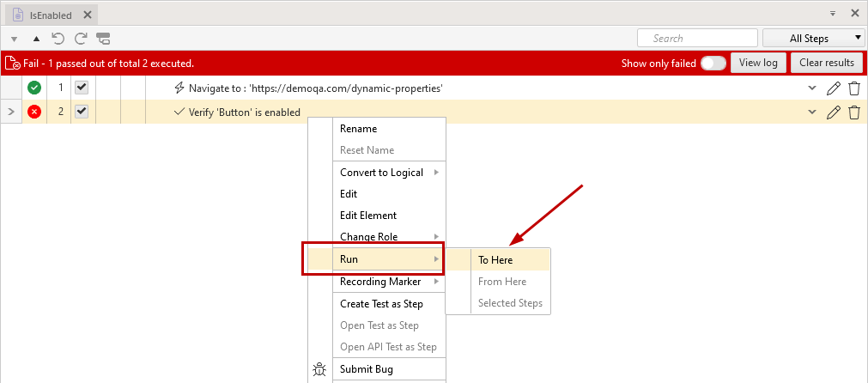
Task: Click the fail status icon in red banner
Action: (x=12, y=63)
